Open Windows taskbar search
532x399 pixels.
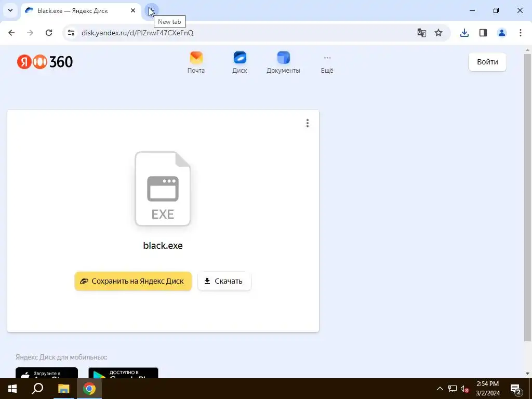point(37,389)
